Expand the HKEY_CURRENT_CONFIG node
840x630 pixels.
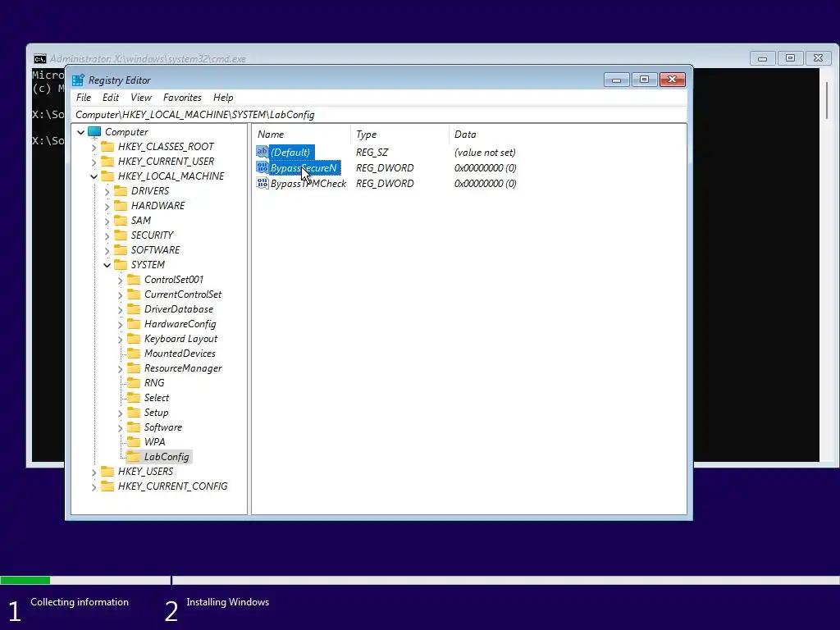point(94,487)
